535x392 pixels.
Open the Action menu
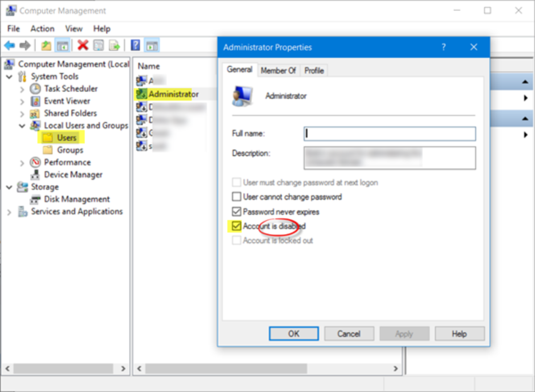coord(42,29)
